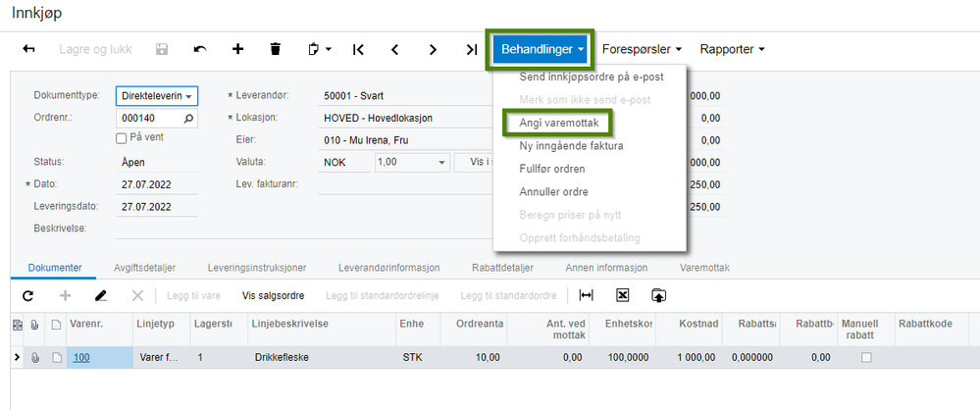Click the upload file icon
Image resolution: width=980 pixels, height=410 pixels.
[x=659, y=295]
